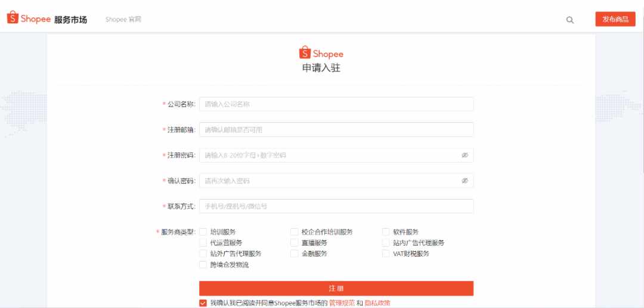Open the search magnifier icon
This screenshot has width=644, height=308.
point(569,20)
